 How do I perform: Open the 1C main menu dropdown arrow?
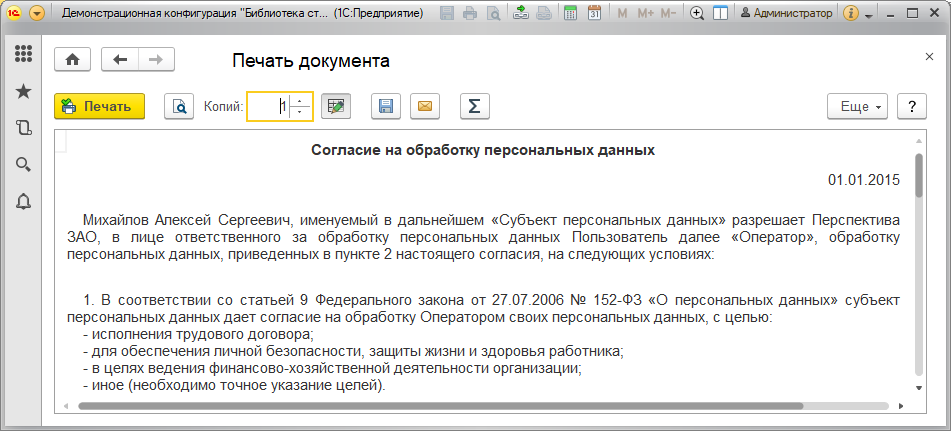(37, 13)
